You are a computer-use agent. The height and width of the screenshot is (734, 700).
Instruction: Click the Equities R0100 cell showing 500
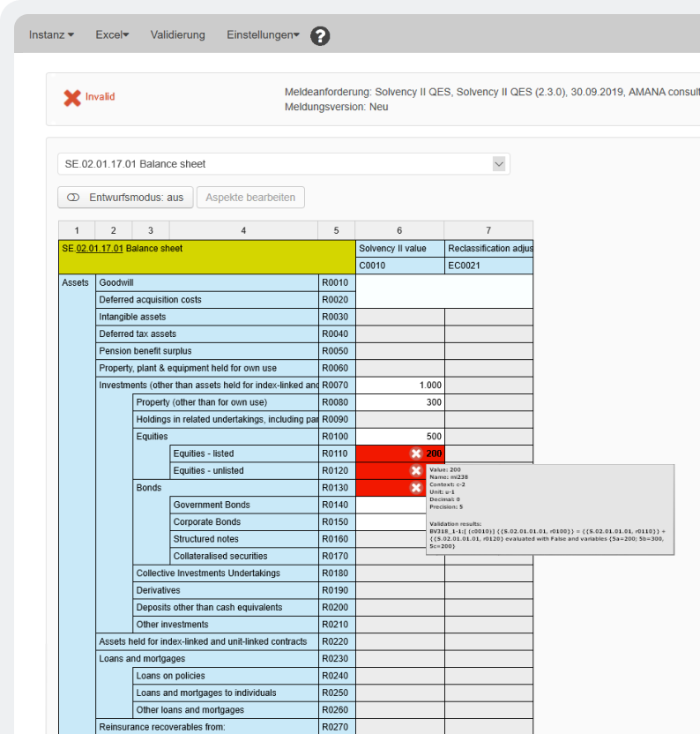pyautogui.click(x=399, y=437)
